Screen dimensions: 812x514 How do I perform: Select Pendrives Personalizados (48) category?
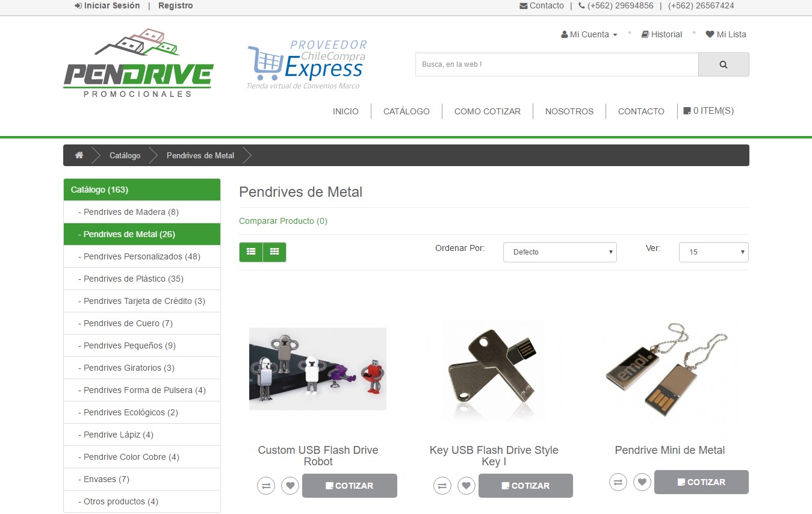(x=142, y=256)
